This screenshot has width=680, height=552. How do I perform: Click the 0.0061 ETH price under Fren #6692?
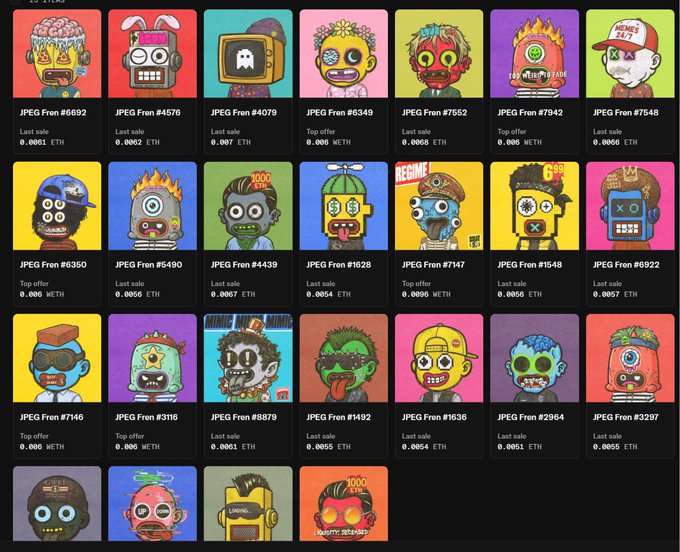[x=42, y=142]
